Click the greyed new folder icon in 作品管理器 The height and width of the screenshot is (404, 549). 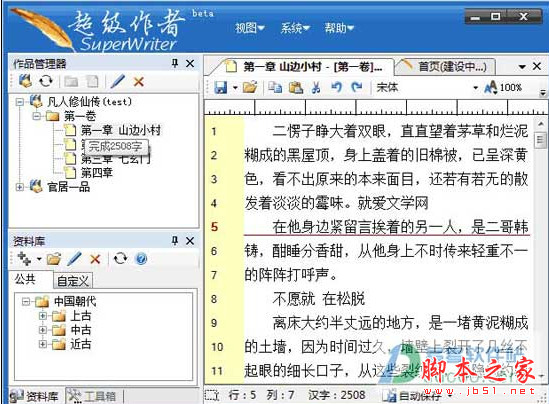coord(71,82)
